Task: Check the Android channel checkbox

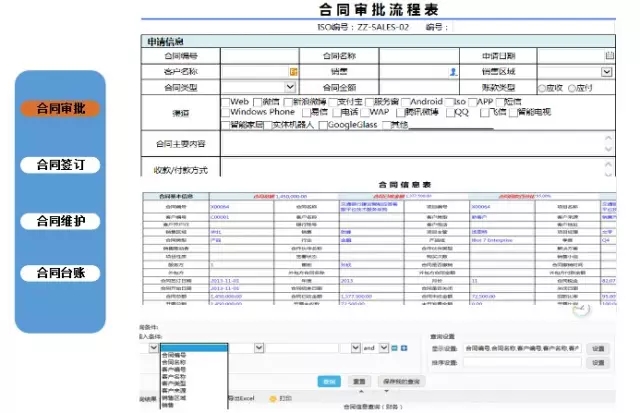Action: pyautogui.click(x=405, y=102)
